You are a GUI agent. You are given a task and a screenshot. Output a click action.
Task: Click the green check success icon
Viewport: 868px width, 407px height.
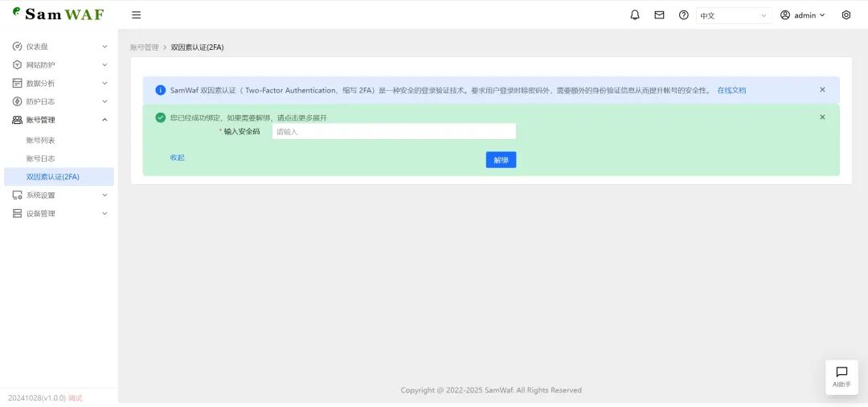161,117
